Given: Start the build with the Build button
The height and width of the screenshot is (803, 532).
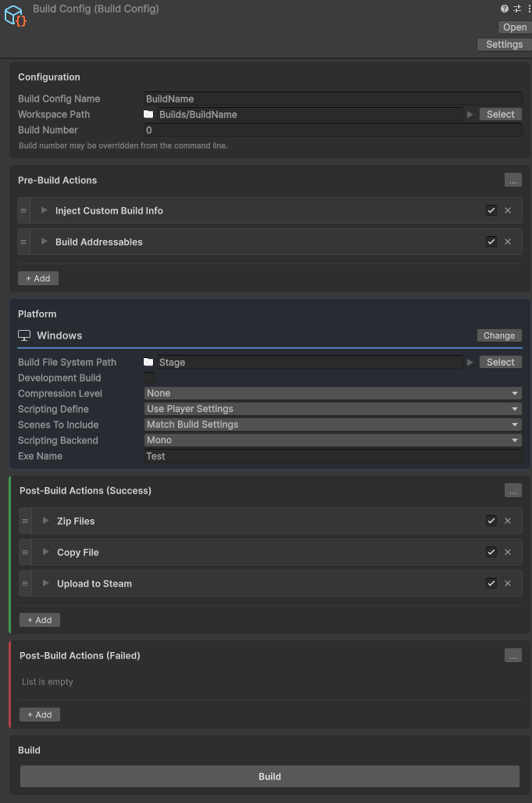Looking at the screenshot, I should pos(270,776).
